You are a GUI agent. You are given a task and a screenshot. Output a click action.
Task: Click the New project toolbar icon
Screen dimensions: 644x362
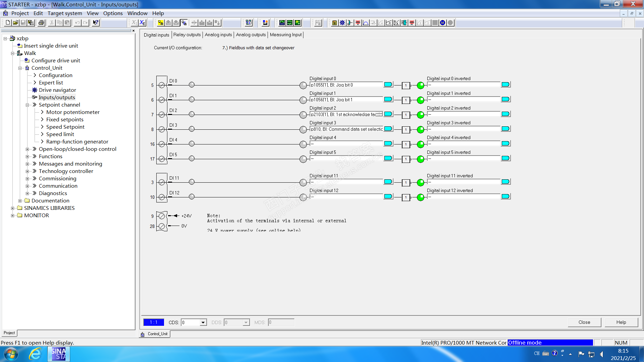[x=8, y=23]
